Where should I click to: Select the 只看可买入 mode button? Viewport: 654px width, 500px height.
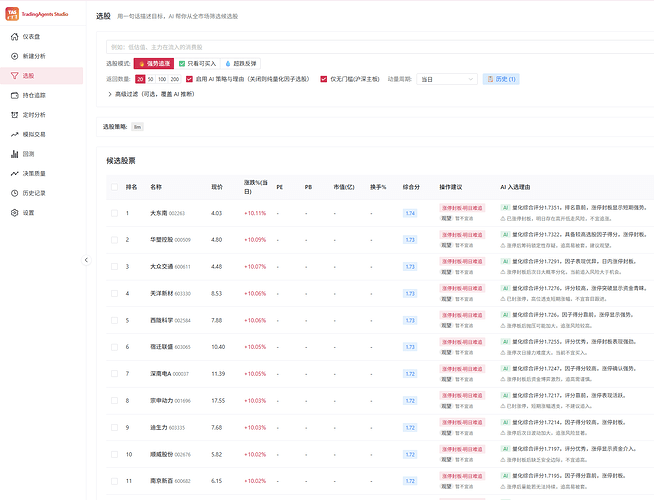pyautogui.click(x=197, y=63)
